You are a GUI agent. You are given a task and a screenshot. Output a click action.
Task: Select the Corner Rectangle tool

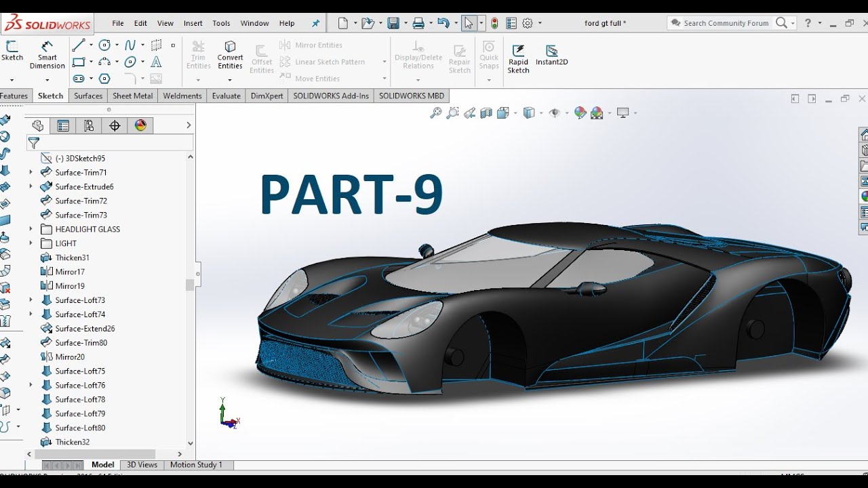(x=79, y=62)
